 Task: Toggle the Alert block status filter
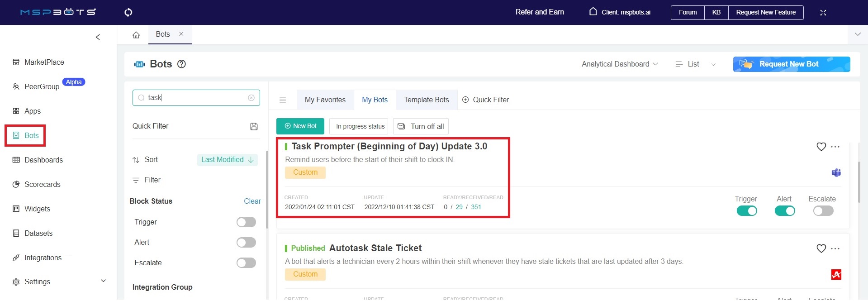tap(246, 242)
